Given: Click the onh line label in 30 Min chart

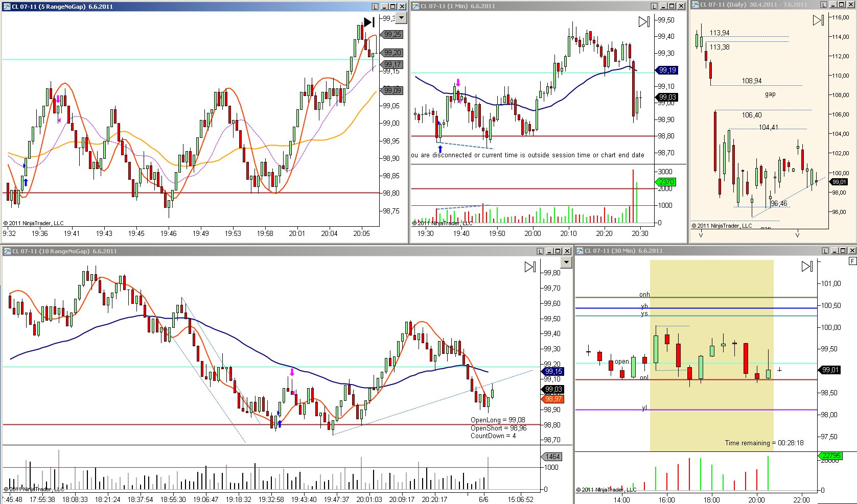Looking at the screenshot, I should pos(644,295).
